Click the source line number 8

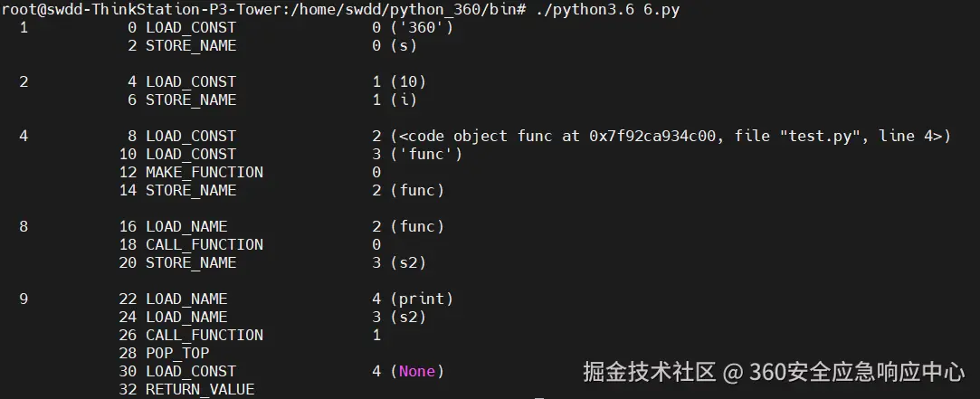pyautogui.click(x=24, y=226)
